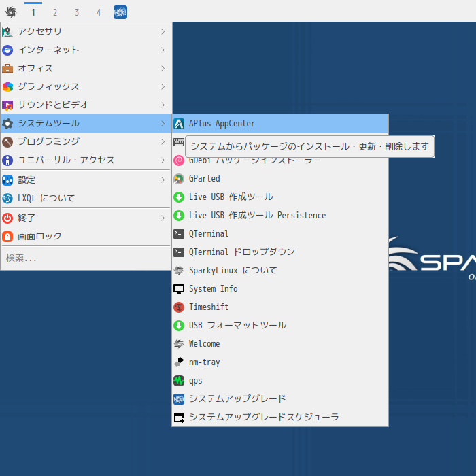Click the keyboard icon below APTus AppCenter
The width and height of the screenshot is (476, 476).
tap(179, 141)
